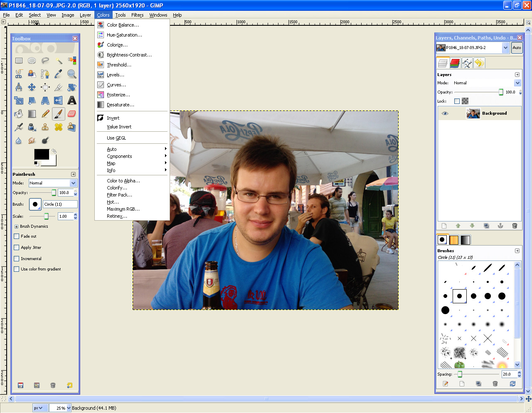532x413 pixels.
Task: Select the Move tool
Action: pos(32,87)
